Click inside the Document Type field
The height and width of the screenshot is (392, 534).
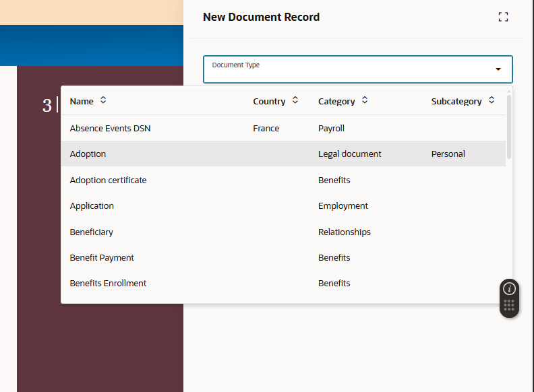click(x=357, y=69)
